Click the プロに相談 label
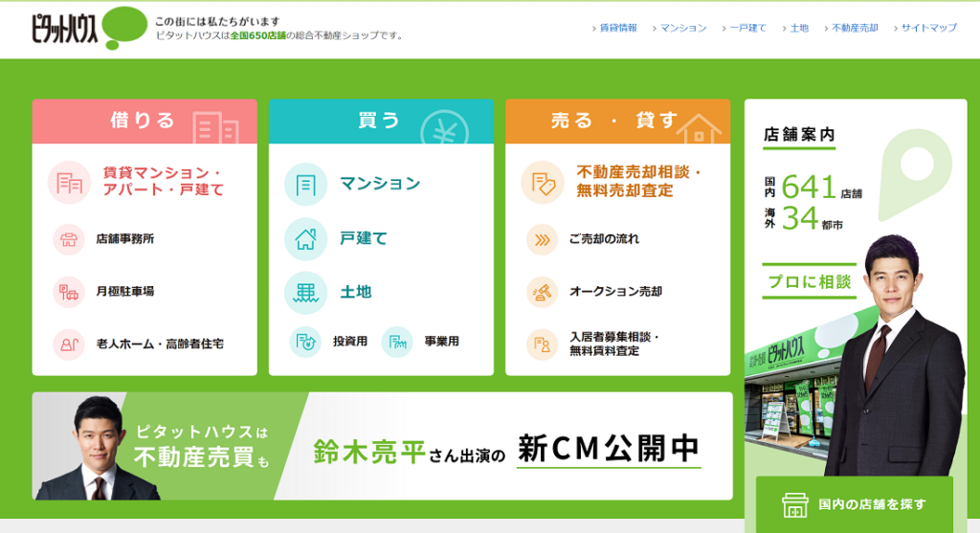This screenshot has width=980, height=533. click(810, 282)
